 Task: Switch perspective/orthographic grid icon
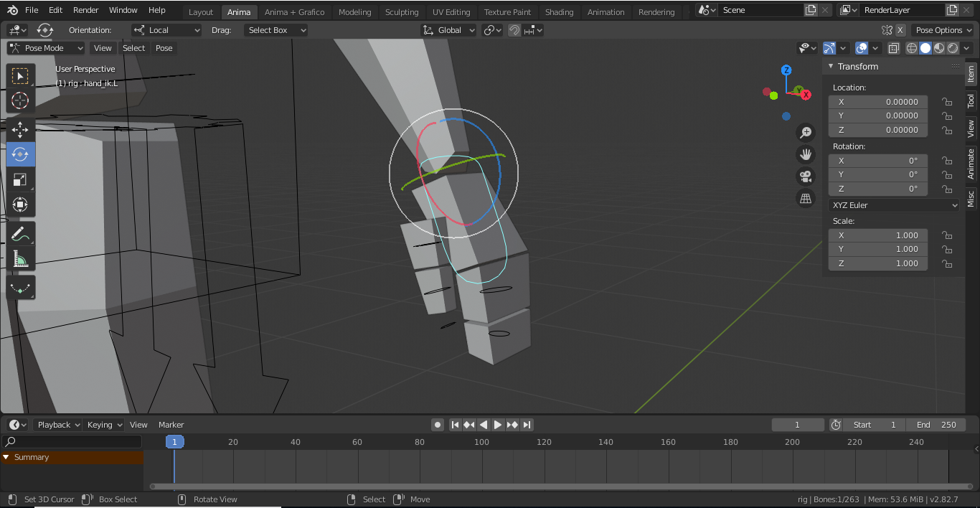click(x=806, y=198)
